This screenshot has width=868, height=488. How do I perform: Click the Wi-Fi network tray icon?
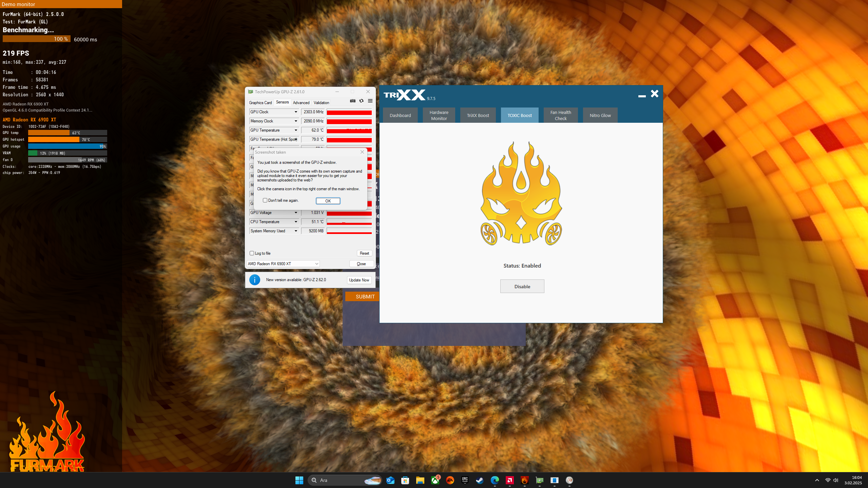click(828, 480)
